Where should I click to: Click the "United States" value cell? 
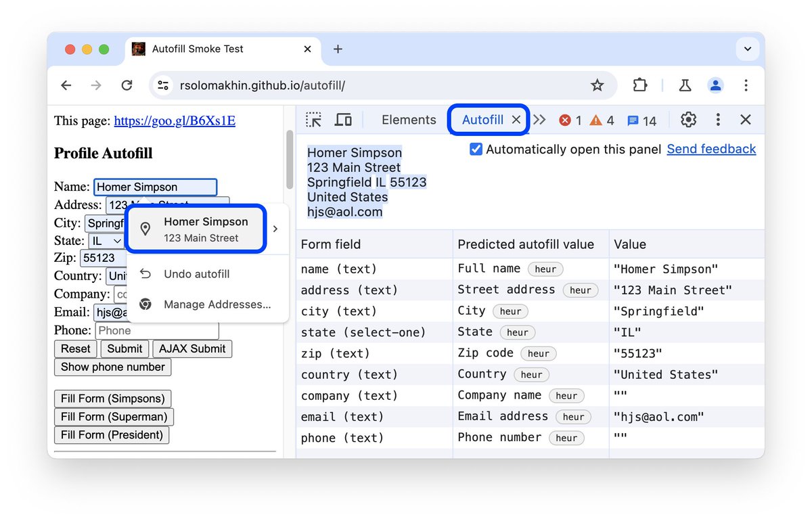pyautogui.click(x=687, y=375)
